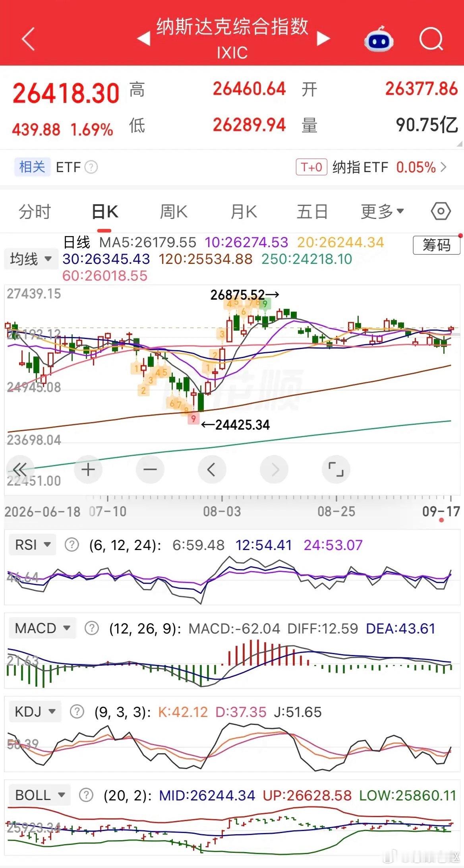Click ETF help question mark icon

point(91,167)
